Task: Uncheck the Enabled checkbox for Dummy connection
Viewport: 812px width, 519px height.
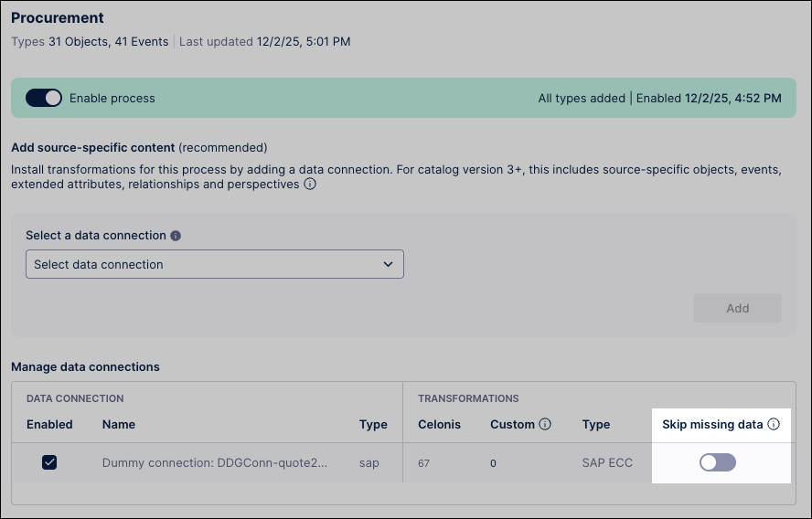Action: [49, 462]
